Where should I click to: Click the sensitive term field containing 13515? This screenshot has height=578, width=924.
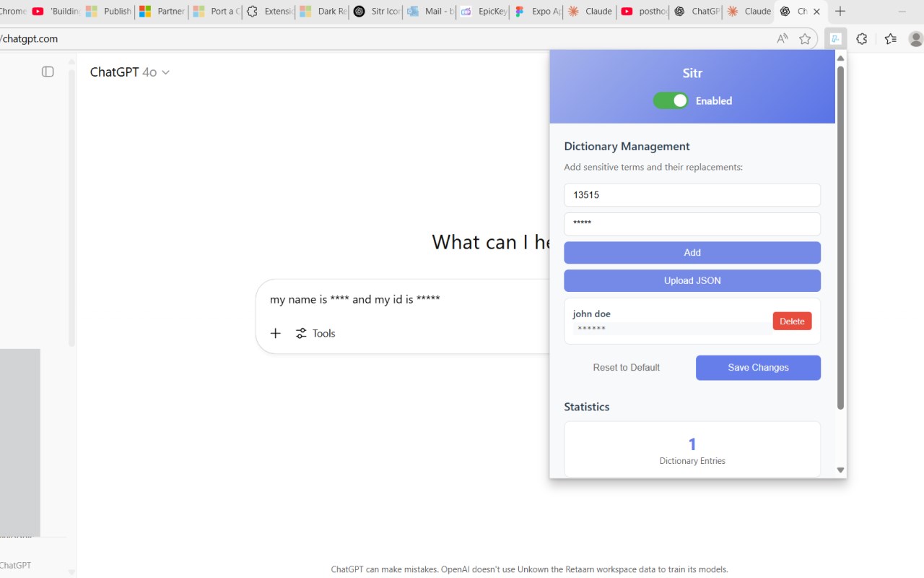point(692,195)
